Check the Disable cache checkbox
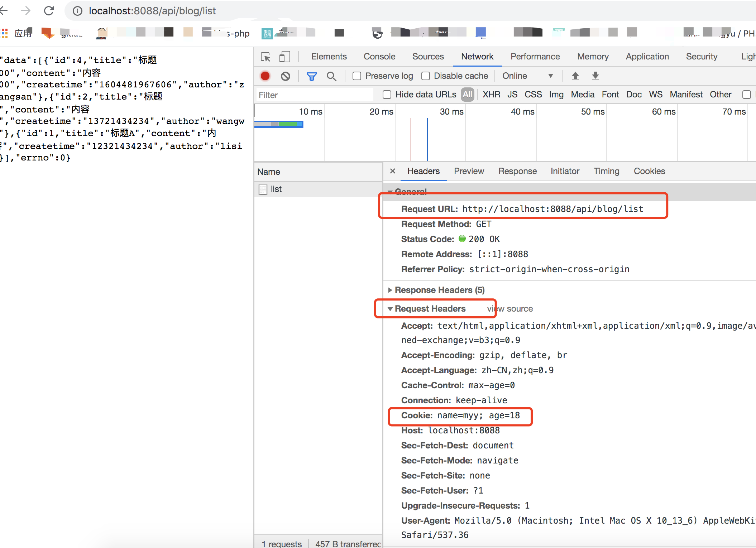Viewport: 756px width, 548px height. coord(426,76)
